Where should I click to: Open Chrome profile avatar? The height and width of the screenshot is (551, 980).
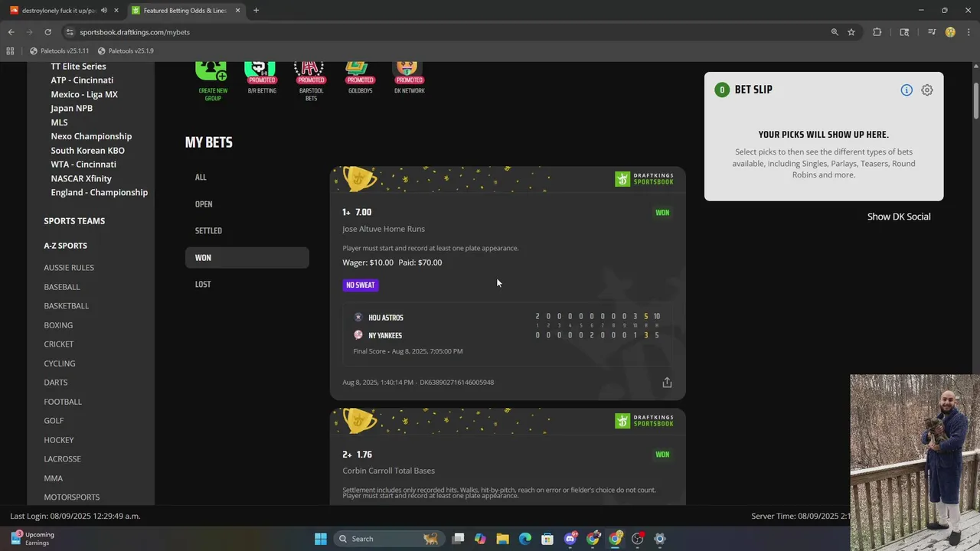[x=950, y=32]
